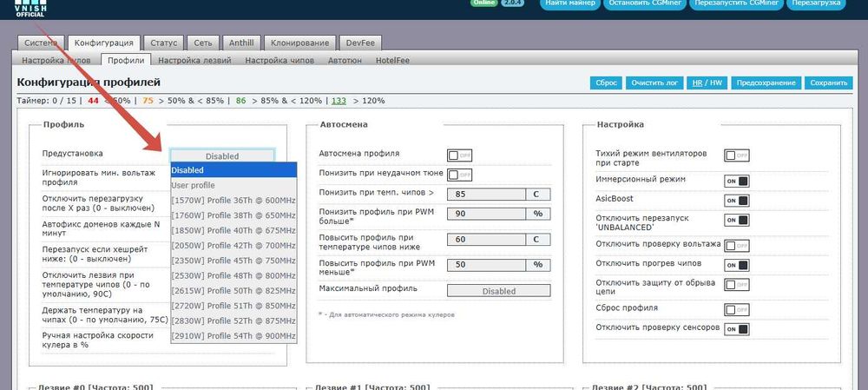Screen dimensions: 868x390
Task: Click the red timer value 44
Action: pos(93,101)
